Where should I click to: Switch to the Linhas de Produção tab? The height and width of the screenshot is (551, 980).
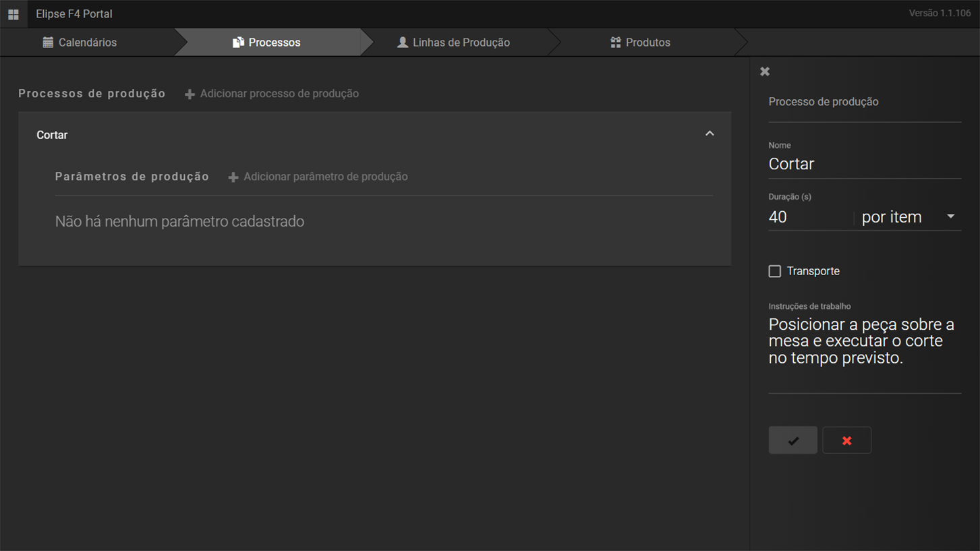point(454,42)
